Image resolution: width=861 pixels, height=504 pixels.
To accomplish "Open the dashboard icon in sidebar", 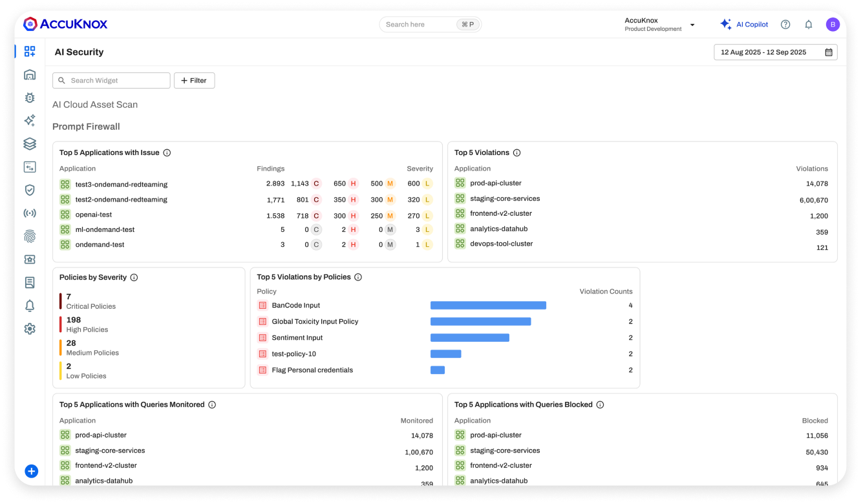I will [30, 51].
